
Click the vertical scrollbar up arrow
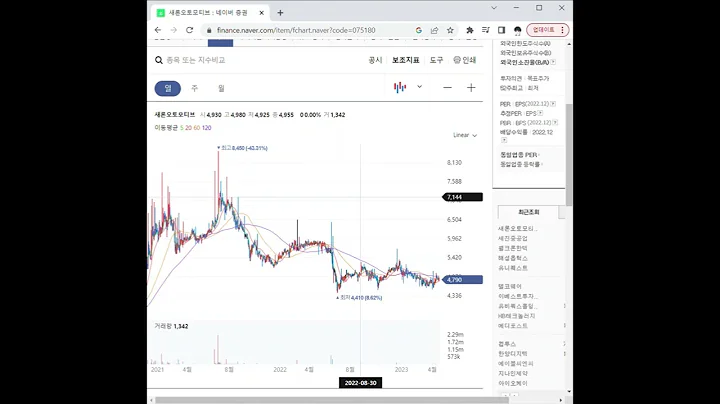pos(569,44)
